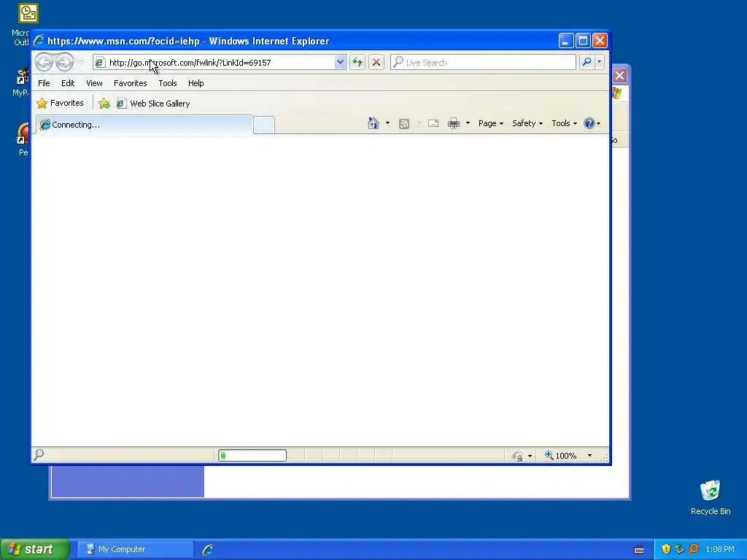Expand the Home button dropdown arrow
The height and width of the screenshot is (560, 747).
pos(388,123)
